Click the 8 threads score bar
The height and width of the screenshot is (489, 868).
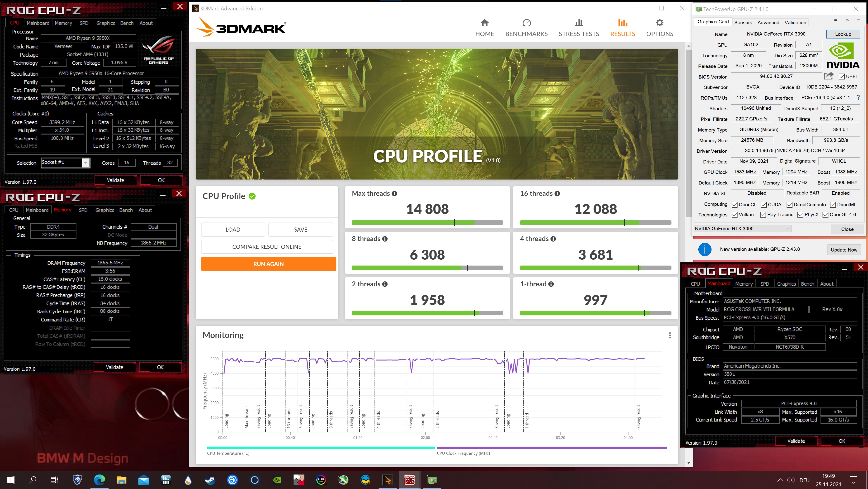[427, 268]
